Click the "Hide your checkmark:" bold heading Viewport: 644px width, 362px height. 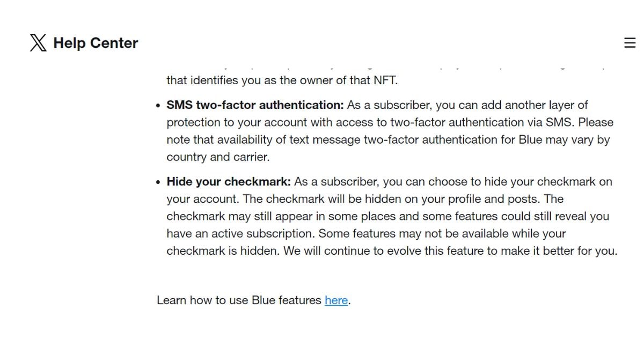coord(229,182)
